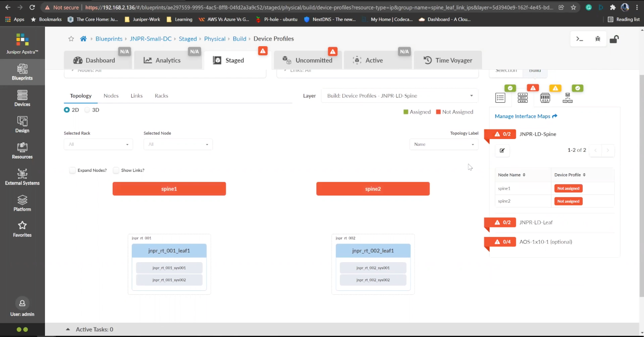Open External Systems in sidebar

click(22, 177)
